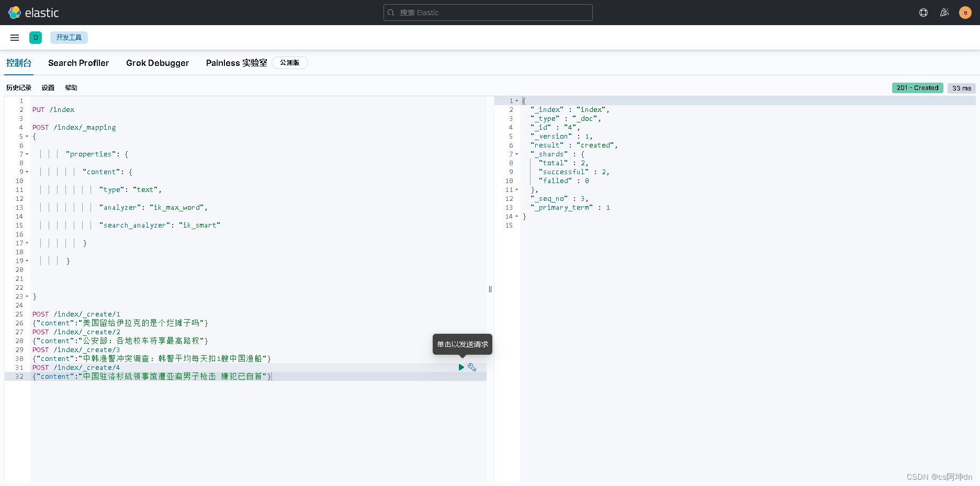
Task: Click the "_index" : "index" response line
Action: point(570,110)
